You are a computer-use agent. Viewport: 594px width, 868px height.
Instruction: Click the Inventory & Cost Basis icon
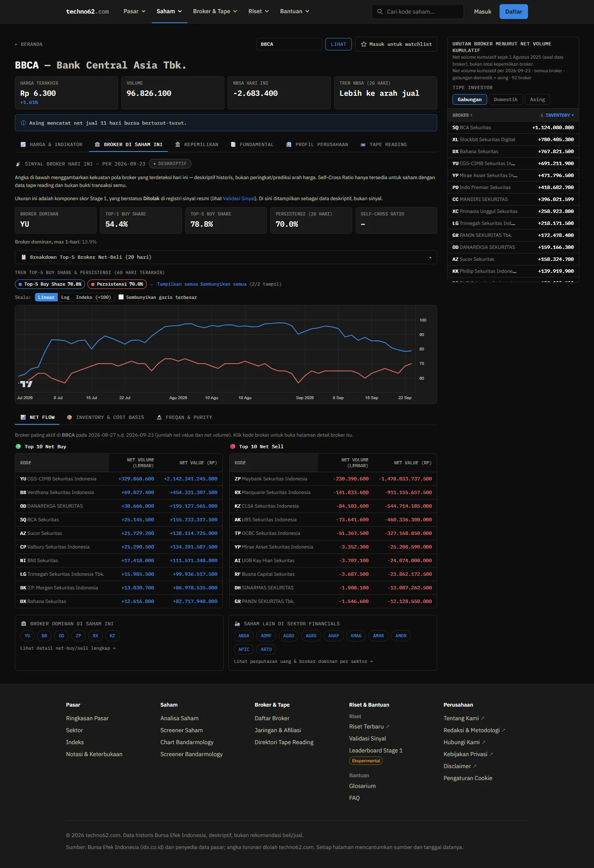coord(69,417)
